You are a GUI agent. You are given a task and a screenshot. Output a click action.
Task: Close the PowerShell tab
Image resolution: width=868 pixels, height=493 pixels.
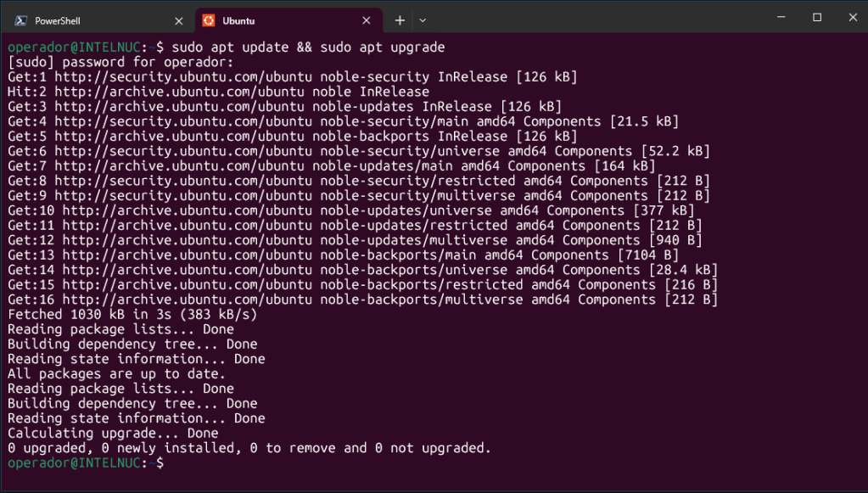(178, 20)
